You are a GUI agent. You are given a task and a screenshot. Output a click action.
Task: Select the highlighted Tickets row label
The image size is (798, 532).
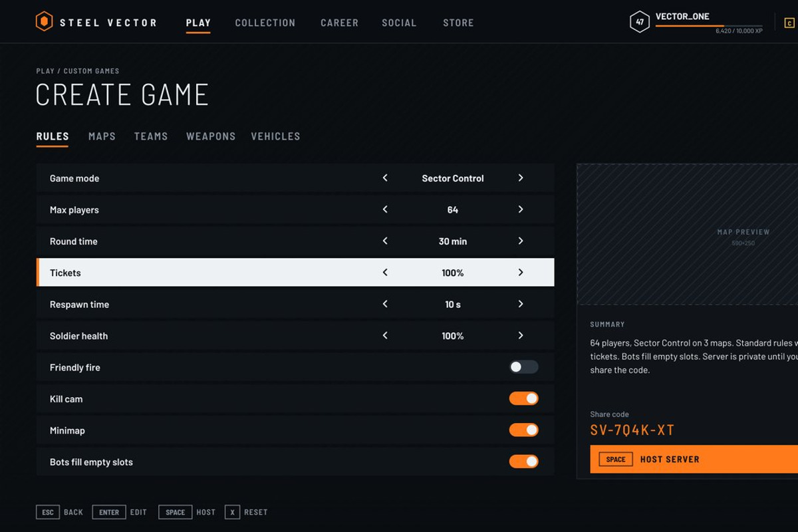tap(65, 273)
